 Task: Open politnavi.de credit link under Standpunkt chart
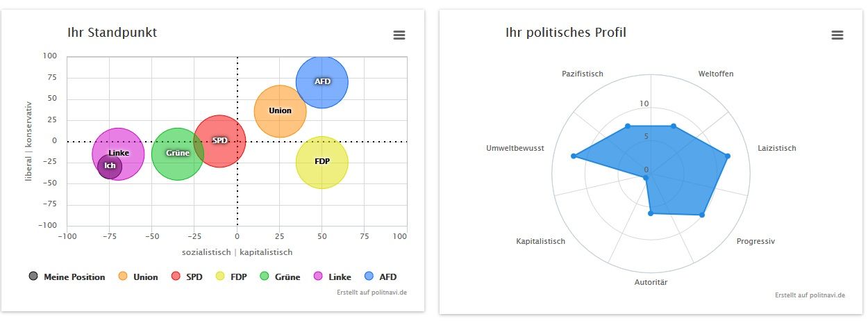point(370,293)
